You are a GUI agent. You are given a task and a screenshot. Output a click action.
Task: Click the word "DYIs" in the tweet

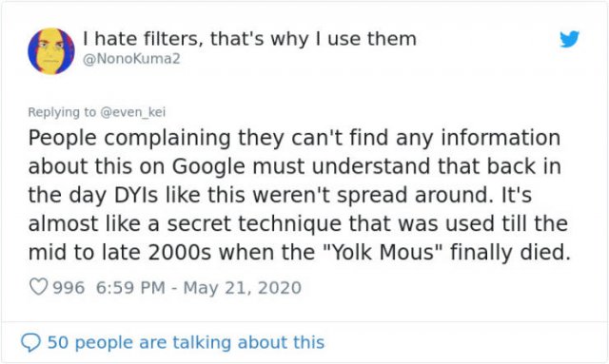click(136, 195)
